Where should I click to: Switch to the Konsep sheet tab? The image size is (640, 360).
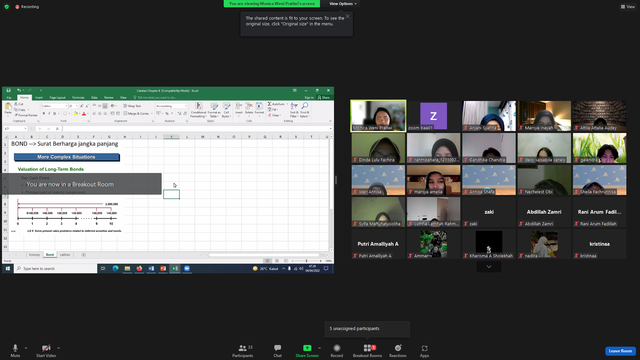point(34,255)
